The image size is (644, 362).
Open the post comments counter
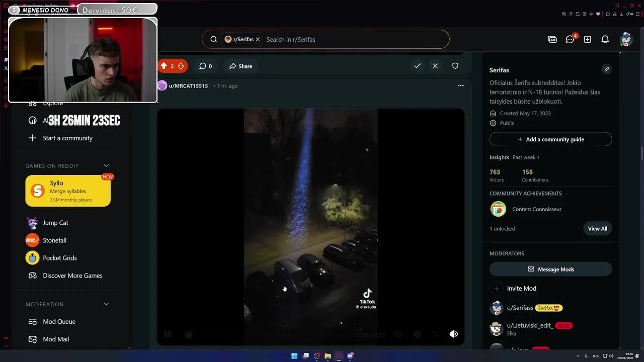205,66
